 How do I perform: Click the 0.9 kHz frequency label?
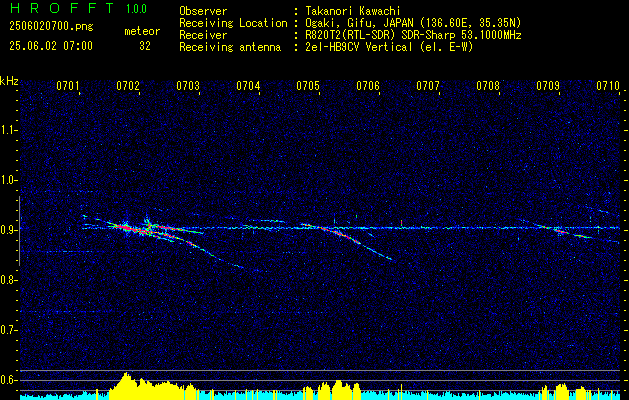(x=8, y=230)
